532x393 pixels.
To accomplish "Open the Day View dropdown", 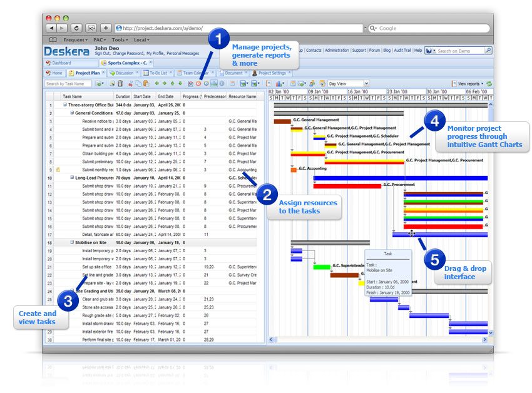I will [x=366, y=83].
